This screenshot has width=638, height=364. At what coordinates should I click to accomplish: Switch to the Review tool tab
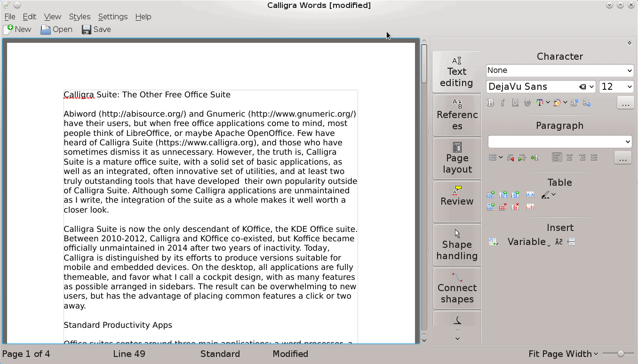click(x=457, y=202)
